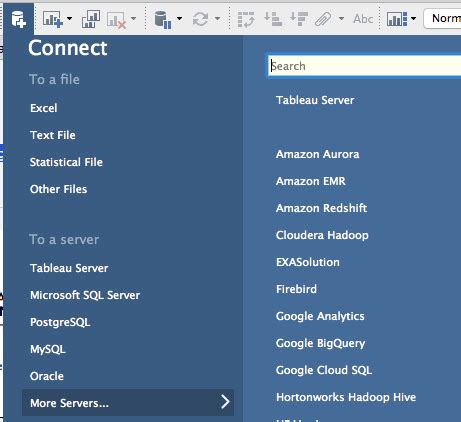This screenshot has height=422, width=461.
Task: Click into the Search connectors field
Action: point(364,66)
